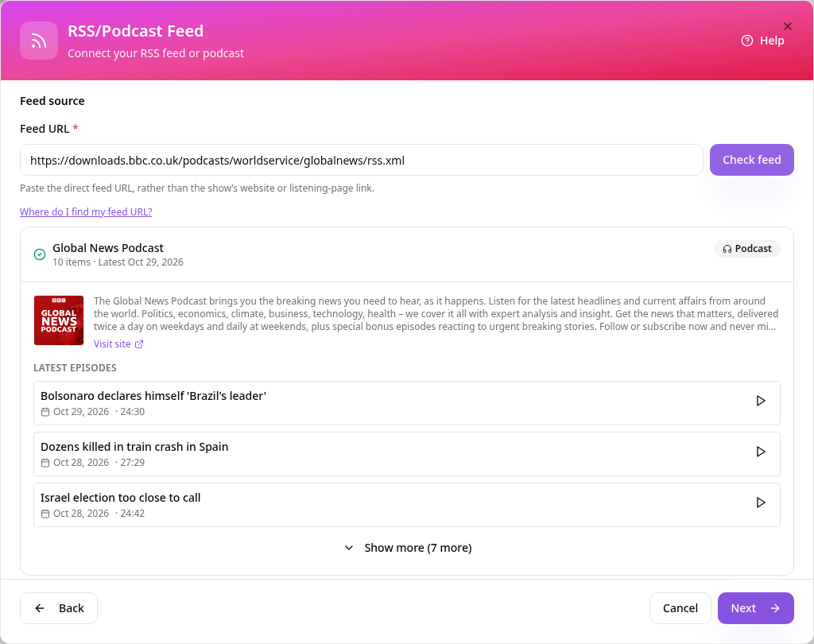The image size is (814, 644).
Task: Click the Check feed button
Action: pos(752,160)
